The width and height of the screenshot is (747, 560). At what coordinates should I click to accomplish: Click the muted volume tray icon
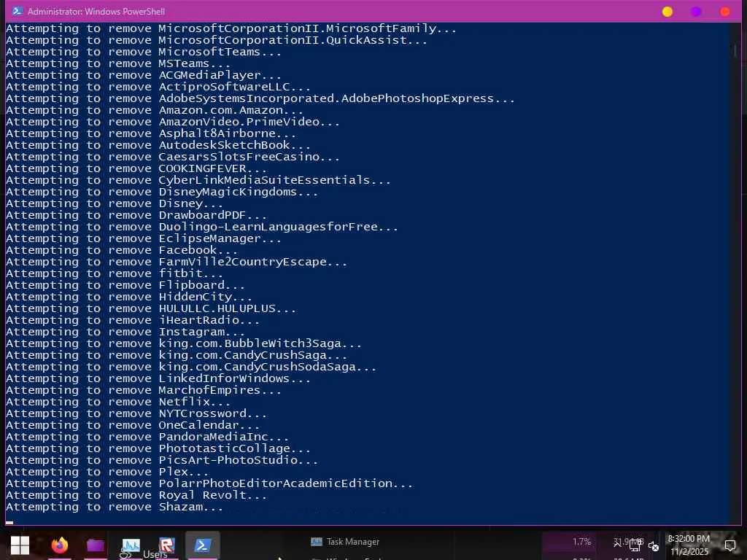point(654,547)
